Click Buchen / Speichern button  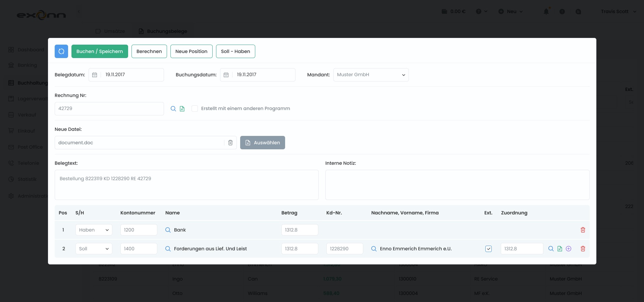click(x=100, y=51)
